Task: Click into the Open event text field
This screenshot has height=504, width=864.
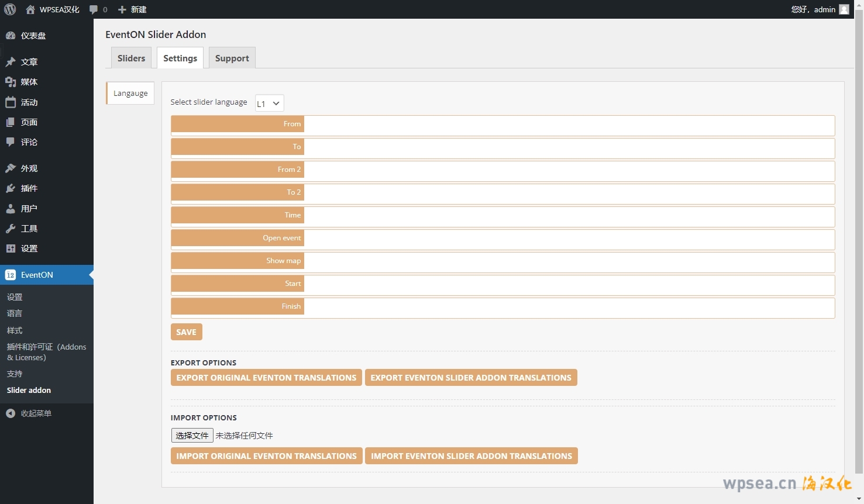Action: click(x=569, y=239)
